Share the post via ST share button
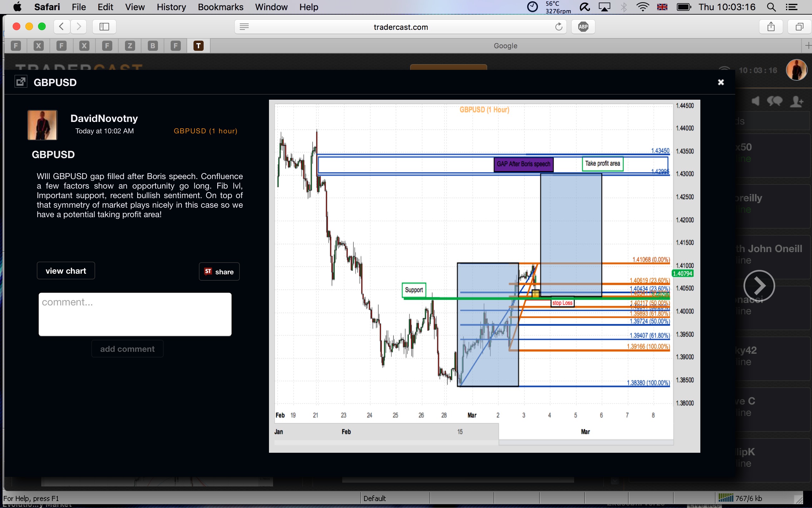The image size is (812, 508). 219,271
